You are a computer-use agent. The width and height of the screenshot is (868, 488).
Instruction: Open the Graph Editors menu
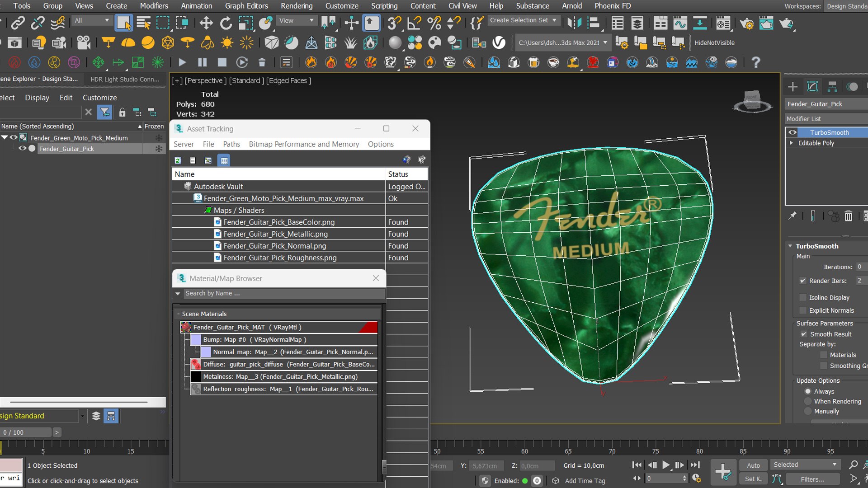point(246,6)
